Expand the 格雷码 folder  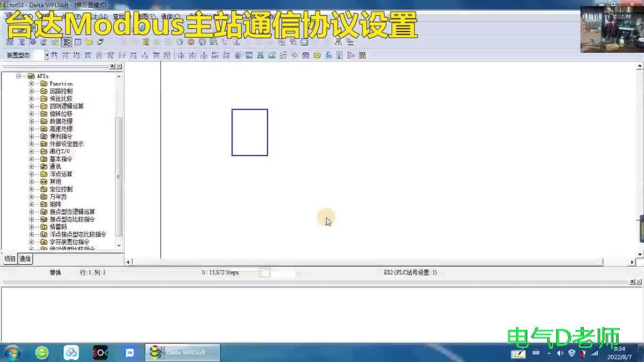(31, 227)
